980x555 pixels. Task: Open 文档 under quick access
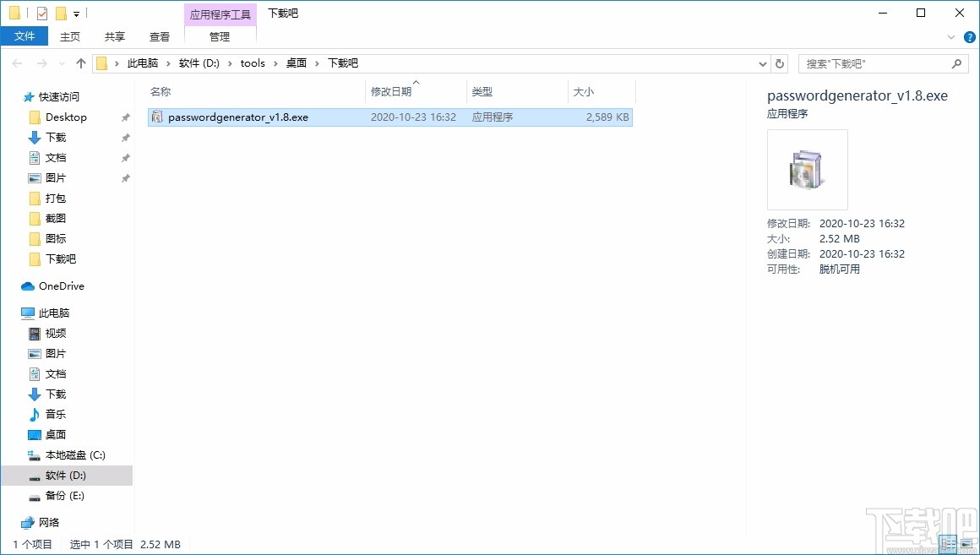tap(55, 157)
